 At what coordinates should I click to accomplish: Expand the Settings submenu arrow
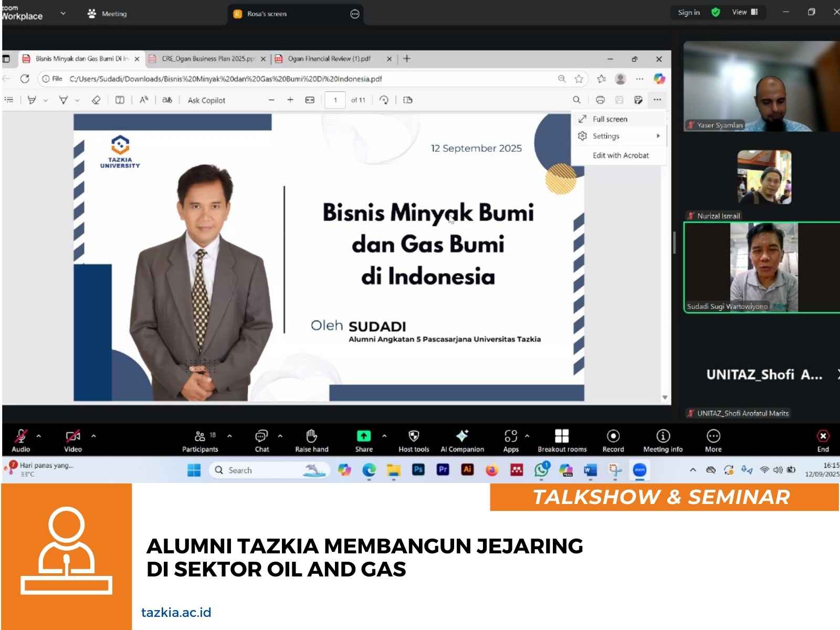click(658, 136)
